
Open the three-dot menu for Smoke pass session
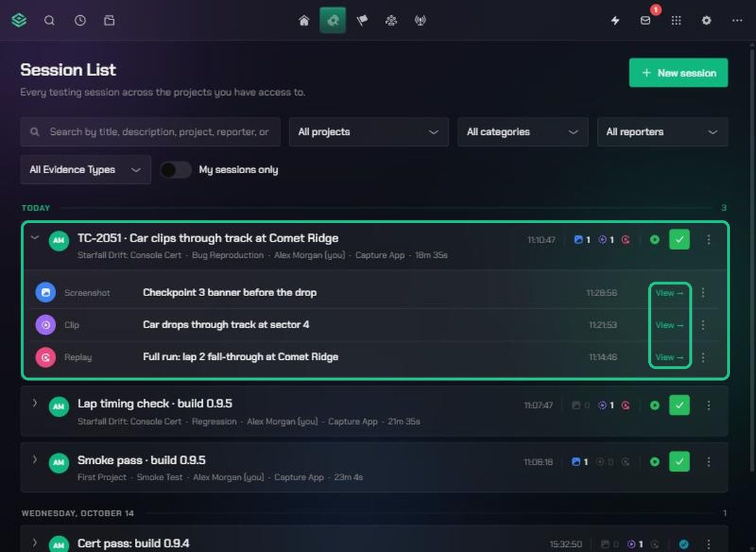click(x=709, y=462)
